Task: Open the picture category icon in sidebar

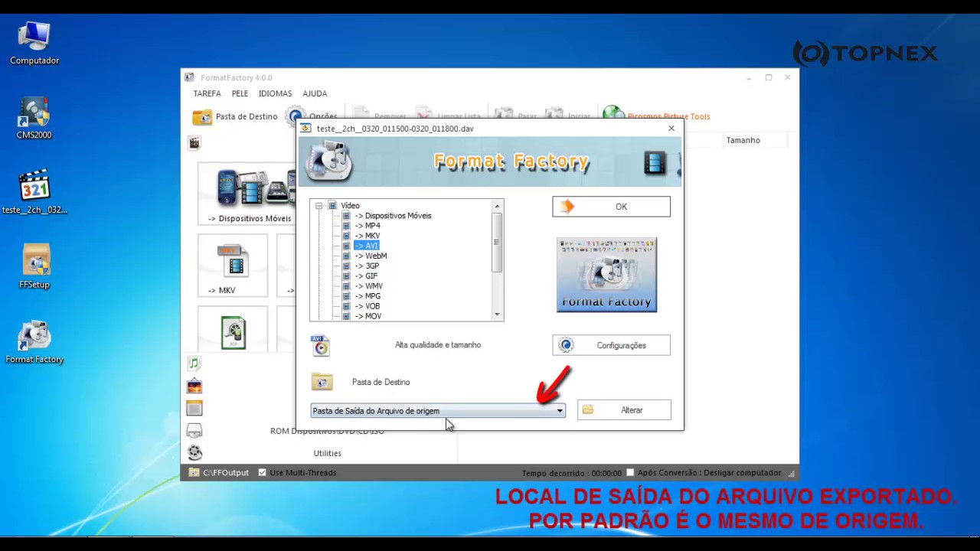Action: click(x=194, y=386)
